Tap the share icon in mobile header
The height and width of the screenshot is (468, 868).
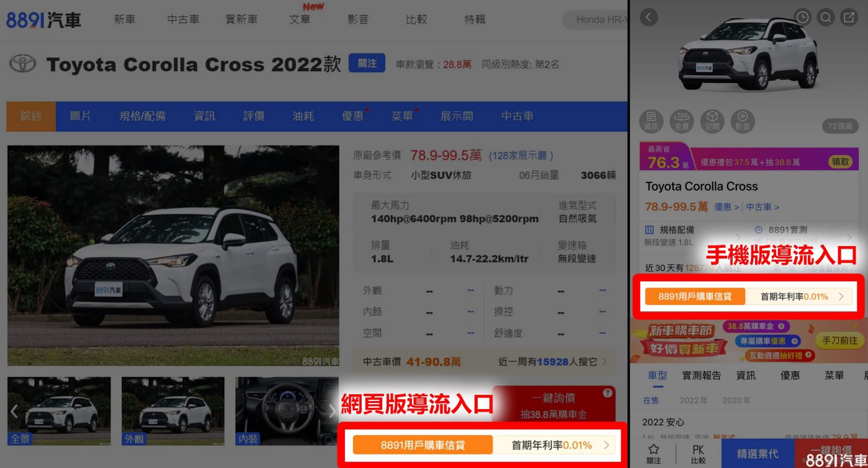coord(849,17)
